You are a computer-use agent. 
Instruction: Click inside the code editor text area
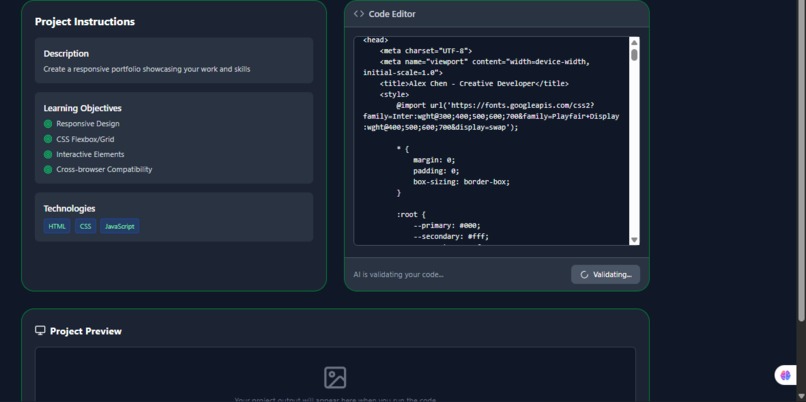491,141
